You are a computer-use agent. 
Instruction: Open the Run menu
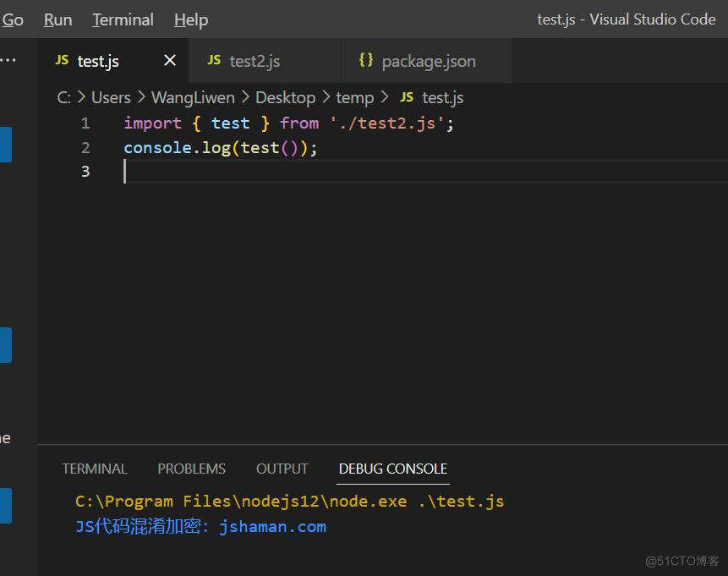click(57, 19)
